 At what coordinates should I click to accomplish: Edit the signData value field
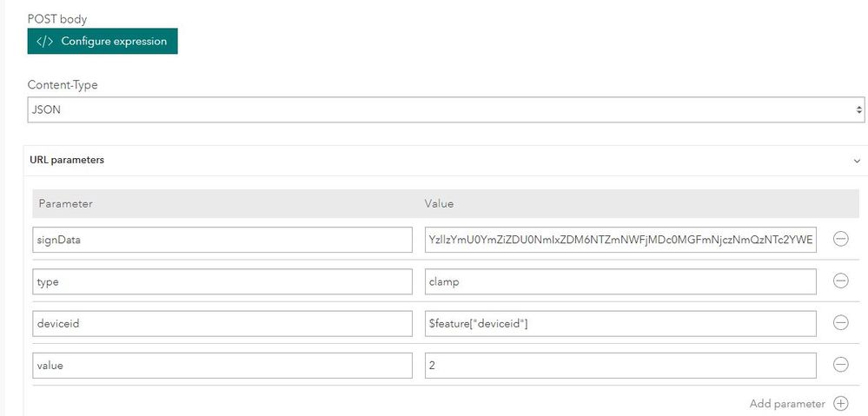coord(620,240)
